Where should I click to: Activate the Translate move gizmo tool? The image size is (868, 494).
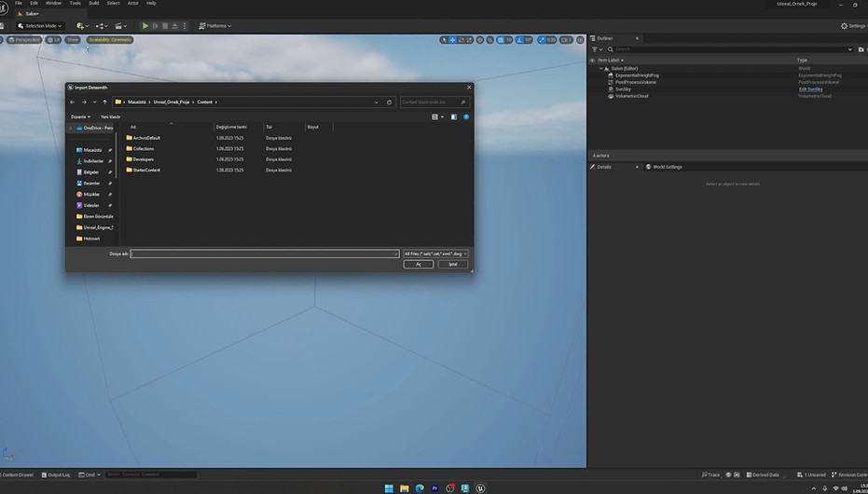click(452, 40)
